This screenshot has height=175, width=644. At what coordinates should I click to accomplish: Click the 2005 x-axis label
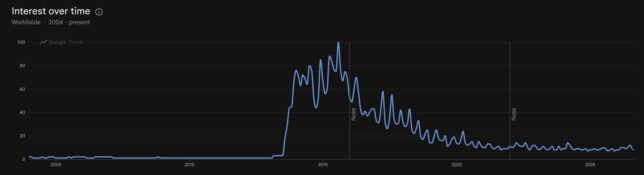(x=56, y=164)
